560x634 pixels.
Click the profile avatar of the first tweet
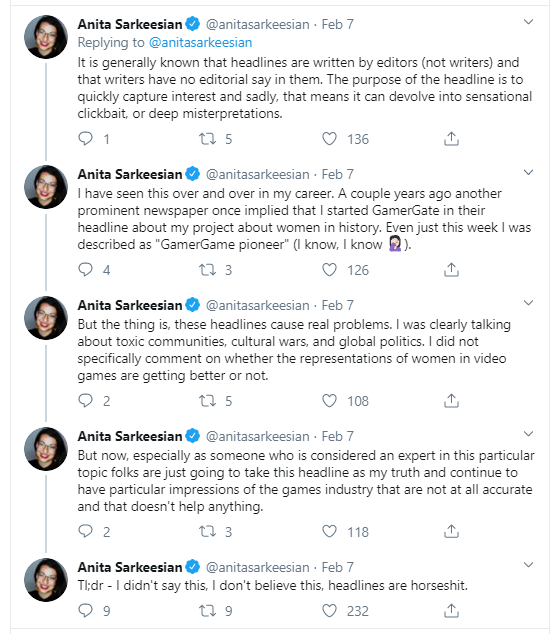point(46,37)
